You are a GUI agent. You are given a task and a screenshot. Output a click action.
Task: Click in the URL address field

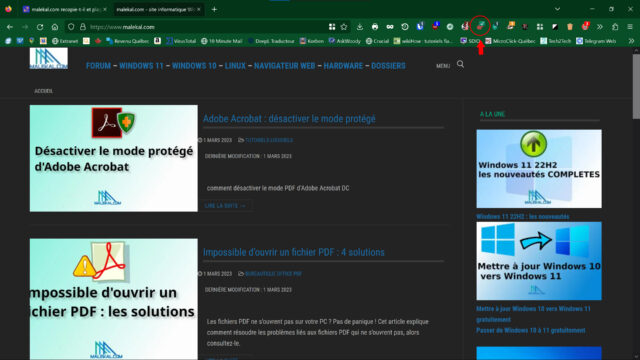(206, 27)
